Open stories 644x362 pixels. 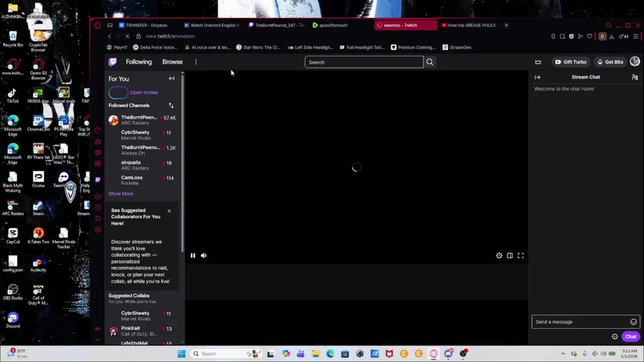pos(144,93)
